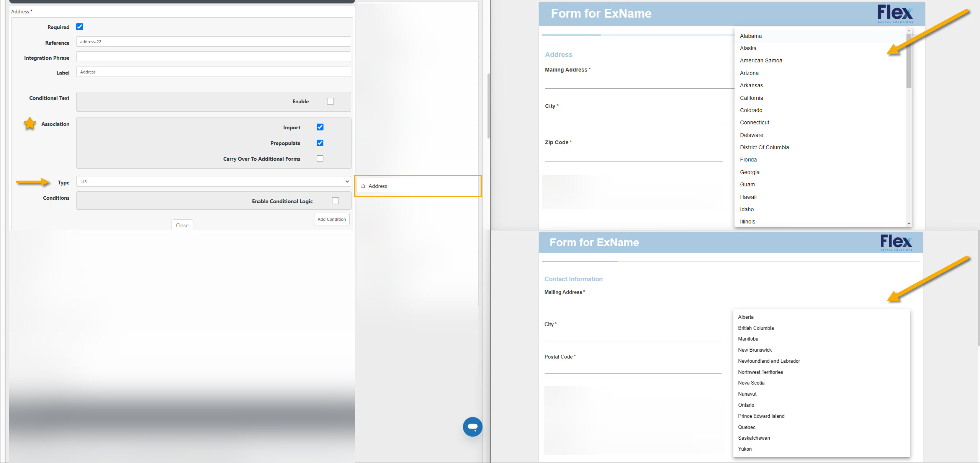Screen dimensions: 980x463
Task: Click the Reference input containing address-22
Action: click(213, 42)
